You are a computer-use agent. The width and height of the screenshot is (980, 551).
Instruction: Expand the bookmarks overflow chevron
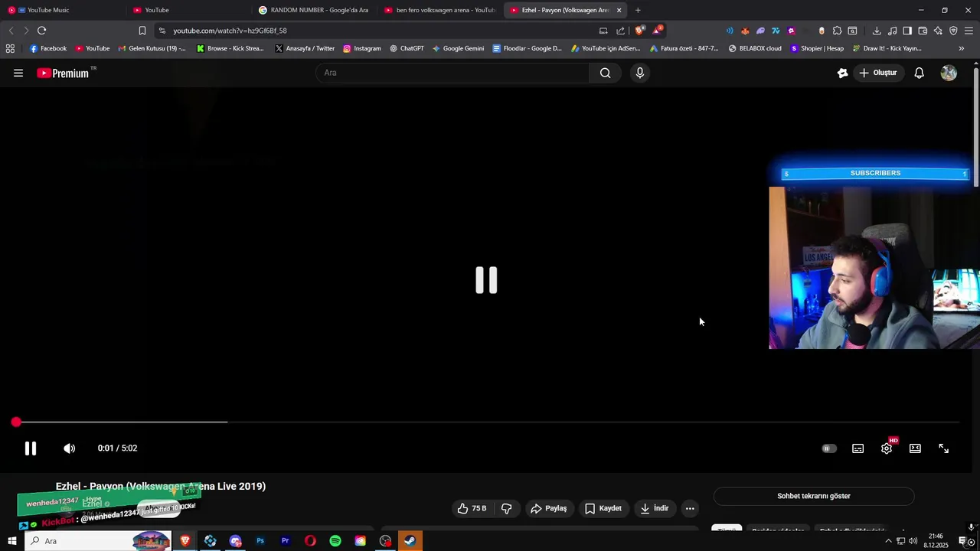[x=962, y=48]
